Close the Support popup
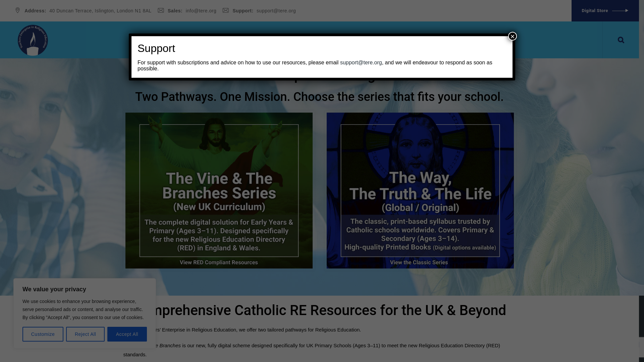Image resolution: width=644 pixels, height=362 pixels. [x=512, y=36]
